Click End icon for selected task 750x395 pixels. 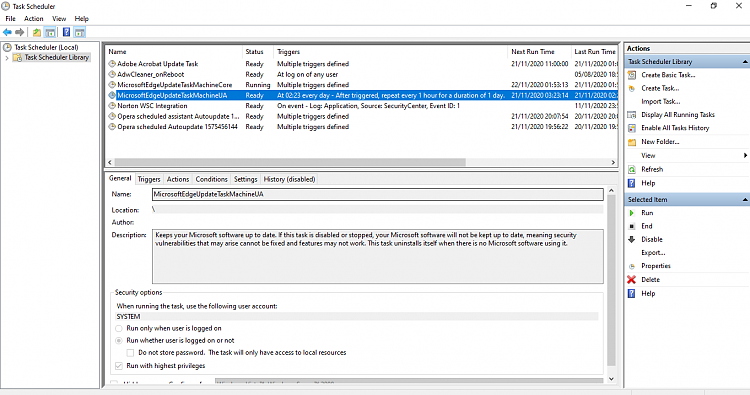tap(632, 226)
